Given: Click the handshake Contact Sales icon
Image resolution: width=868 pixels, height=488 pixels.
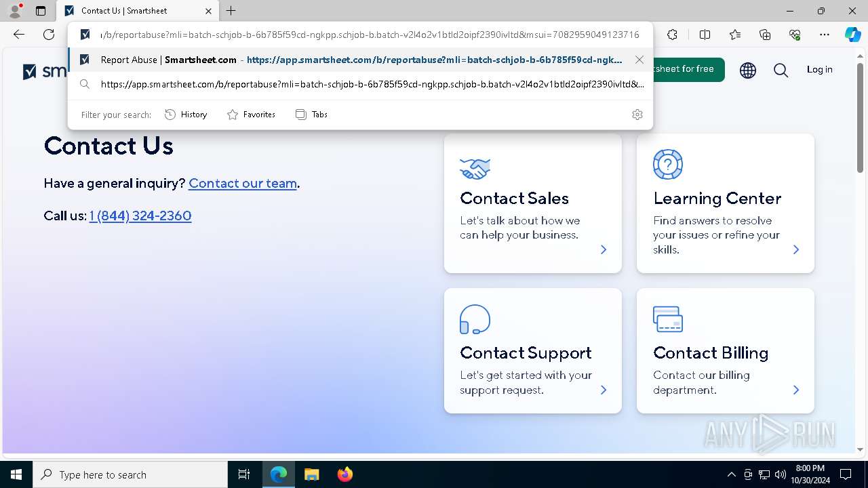Looking at the screenshot, I should click(475, 168).
